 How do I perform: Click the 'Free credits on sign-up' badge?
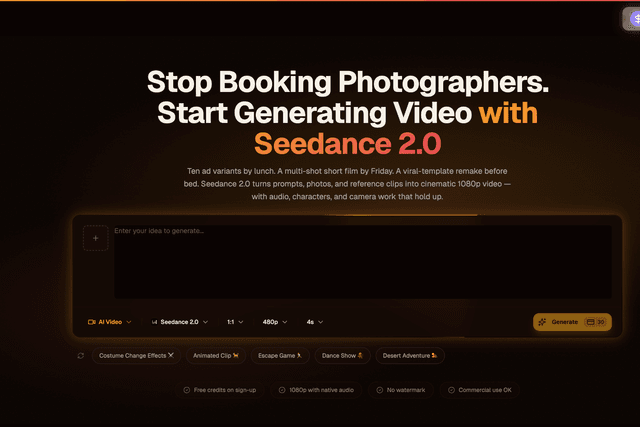tap(220, 390)
